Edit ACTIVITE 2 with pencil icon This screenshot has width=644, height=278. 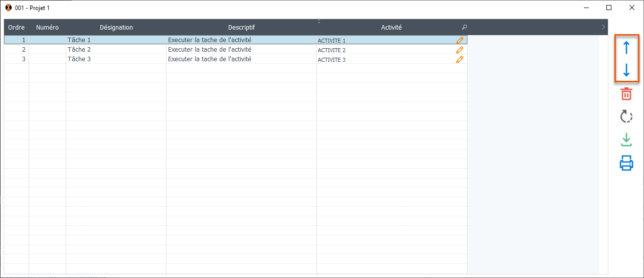[459, 50]
